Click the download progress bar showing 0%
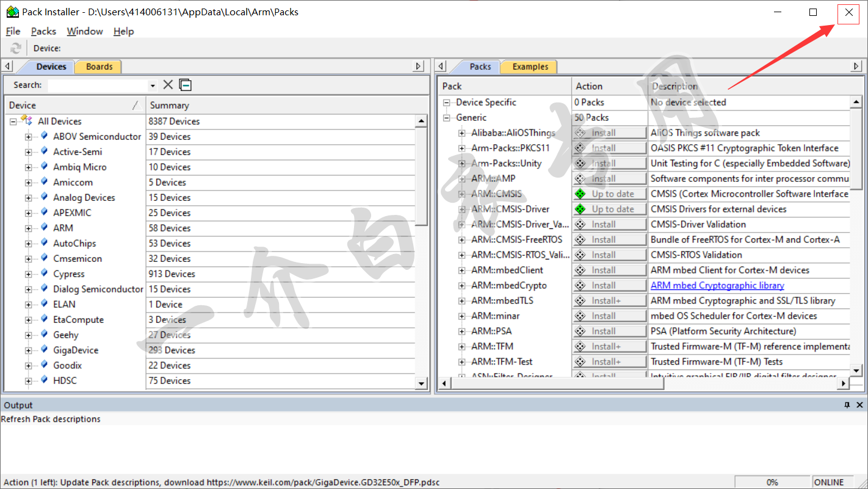The width and height of the screenshot is (868, 489). point(772,482)
